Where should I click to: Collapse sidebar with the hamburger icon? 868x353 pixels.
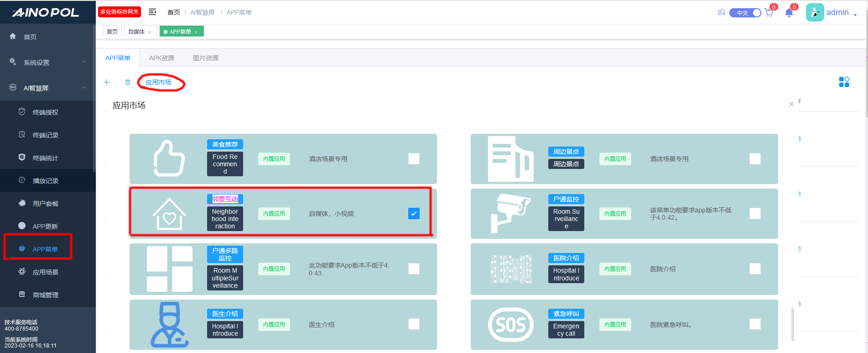153,12
